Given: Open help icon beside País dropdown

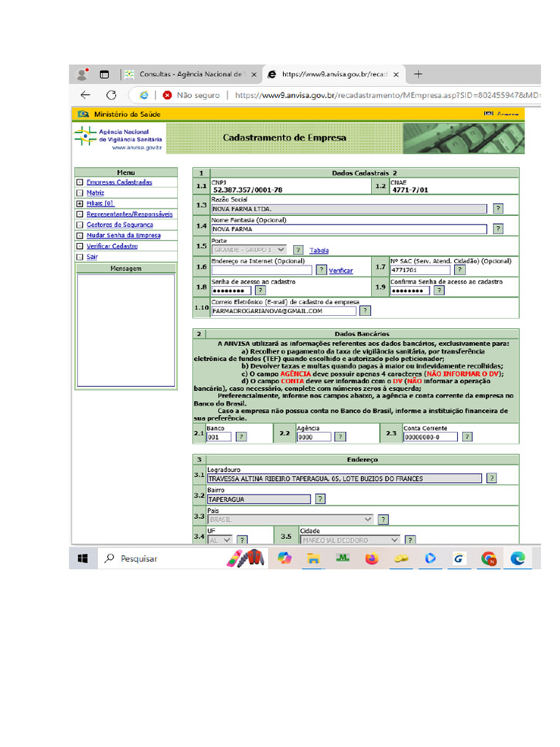Looking at the screenshot, I should (383, 519).
